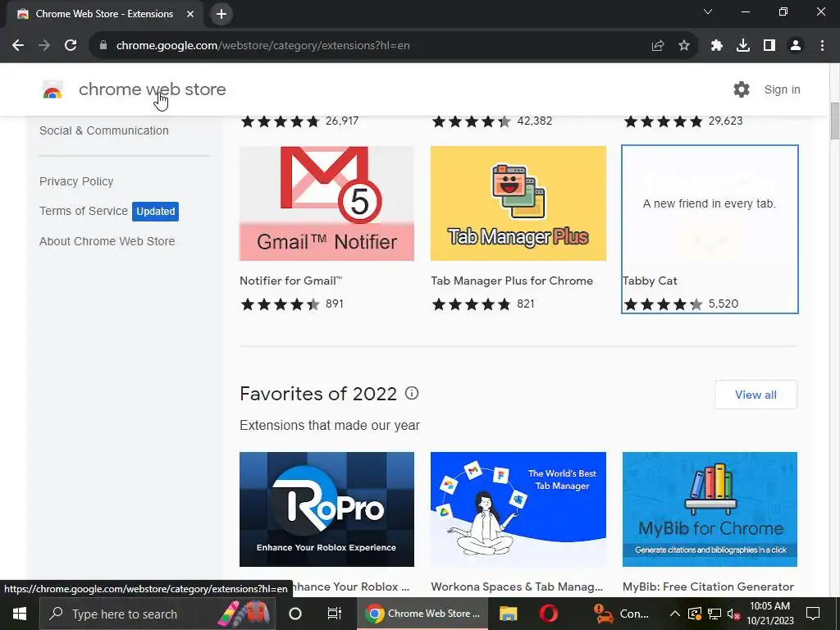The image size is (840, 630).
Task: Bookmark this page with the star icon
Action: click(684, 46)
